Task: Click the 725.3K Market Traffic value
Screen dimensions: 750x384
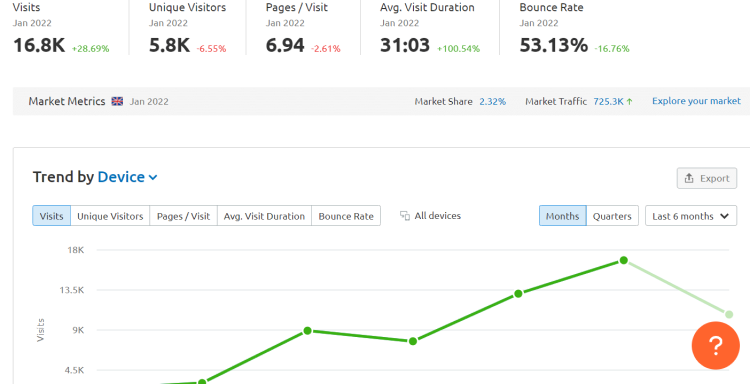Action: click(x=608, y=101)
